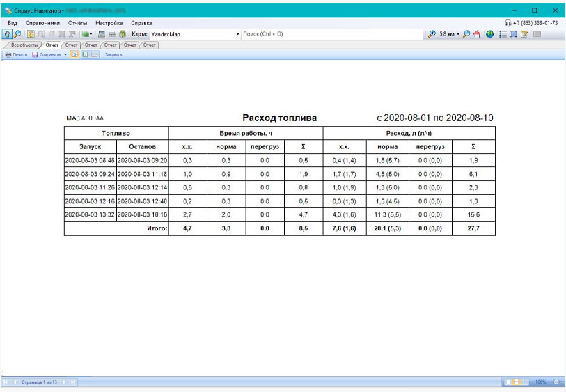
Task: Click the zoom-out magnifier left of 5.8 км
Action: (x=432, y=33)
